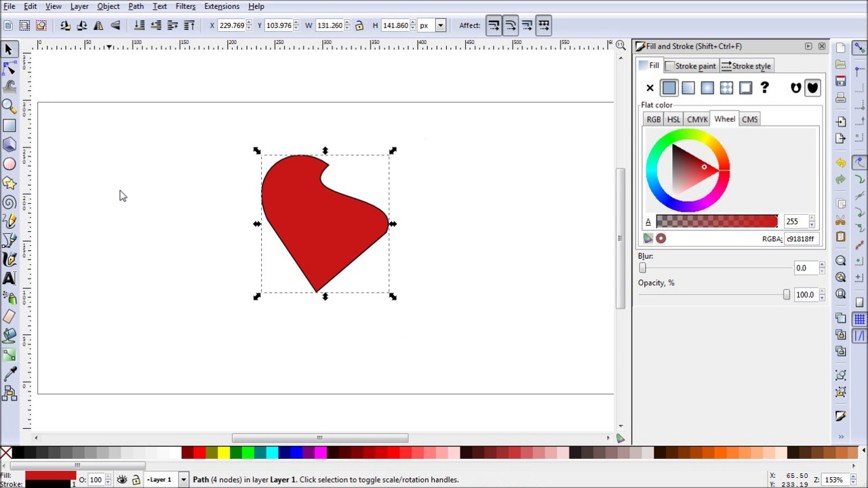Switch to the Stroke style tab
This screenshot has height=488, width=868.
pos(746,66)
